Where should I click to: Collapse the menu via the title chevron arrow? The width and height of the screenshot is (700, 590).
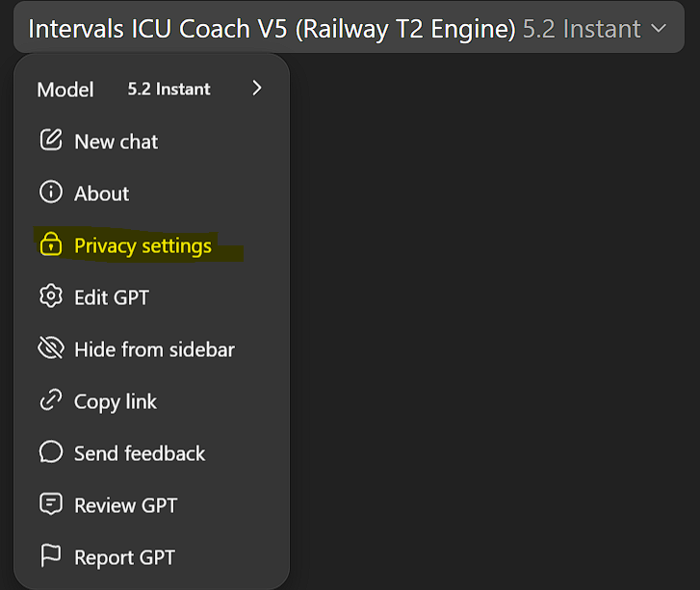(659, 28)
